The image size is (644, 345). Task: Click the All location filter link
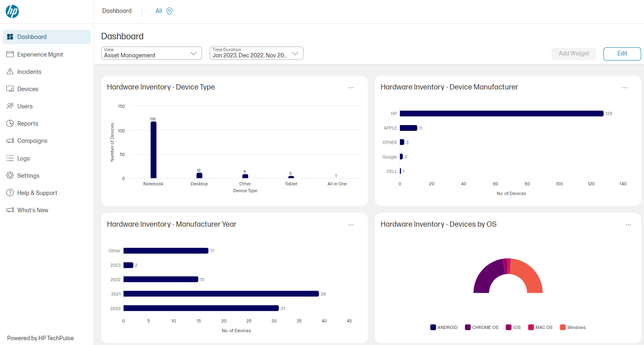pyautogui.click(x=159, y=11)
